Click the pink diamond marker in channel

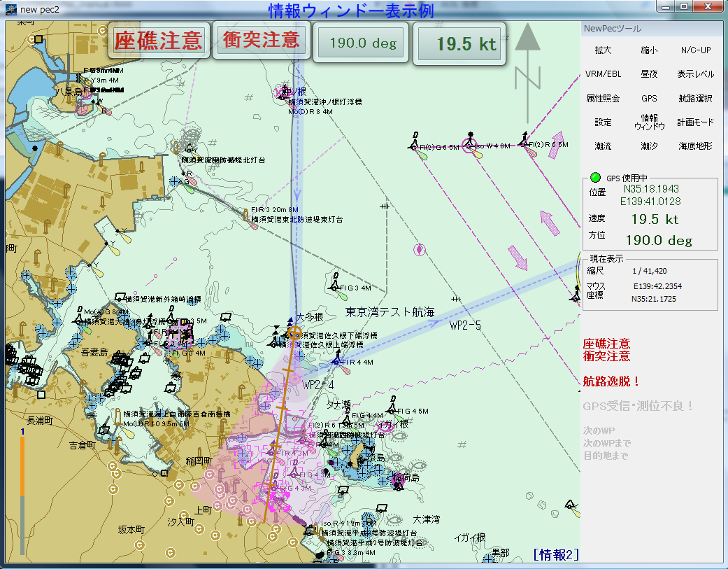pos(420,249)
